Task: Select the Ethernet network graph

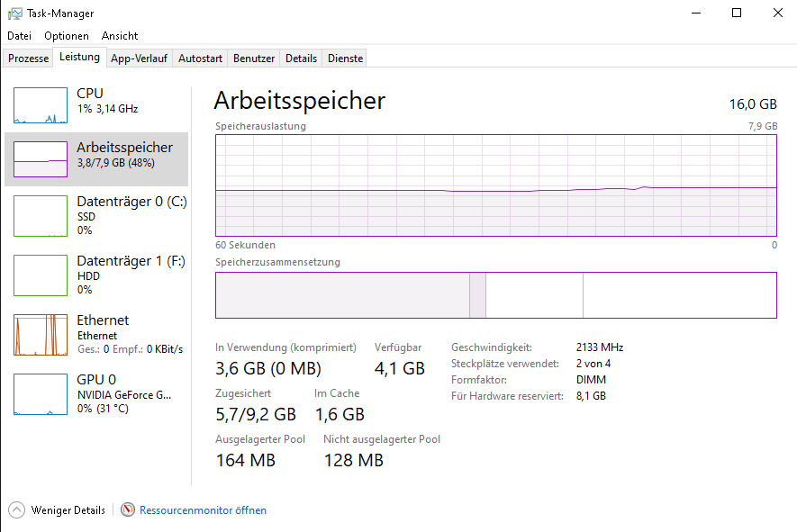Action: pyautogui.click(x=41, y=335)
